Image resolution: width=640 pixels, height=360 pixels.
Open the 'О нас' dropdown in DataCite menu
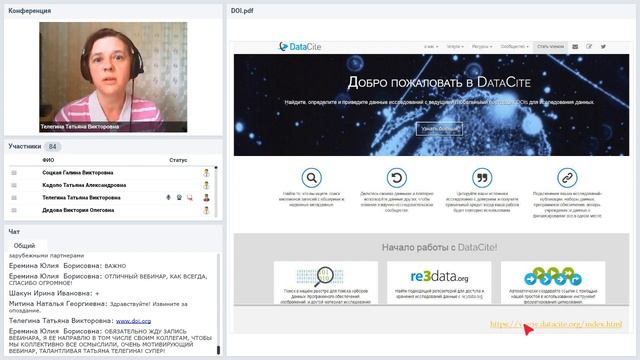coord(431,47)
